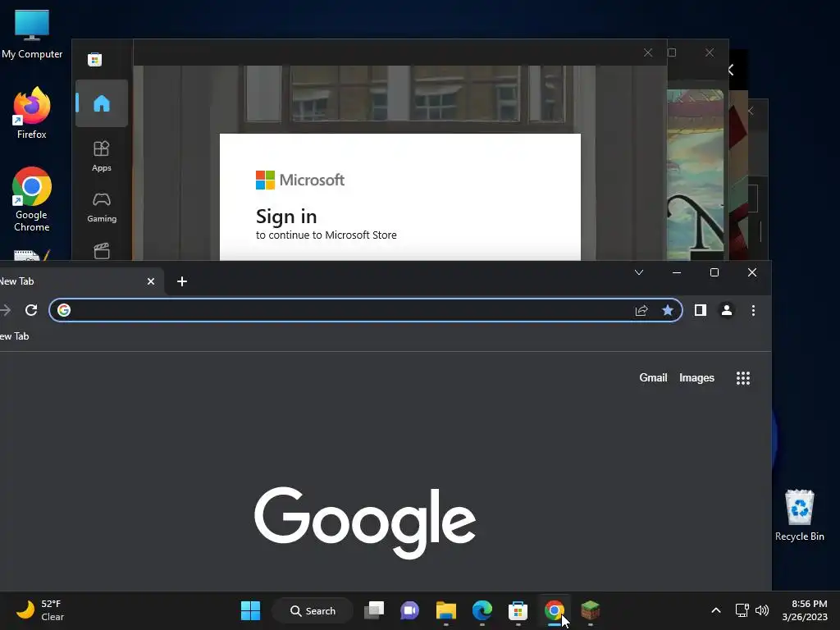Select Recycle Bin desktop icon

click(x=799, y=515)
